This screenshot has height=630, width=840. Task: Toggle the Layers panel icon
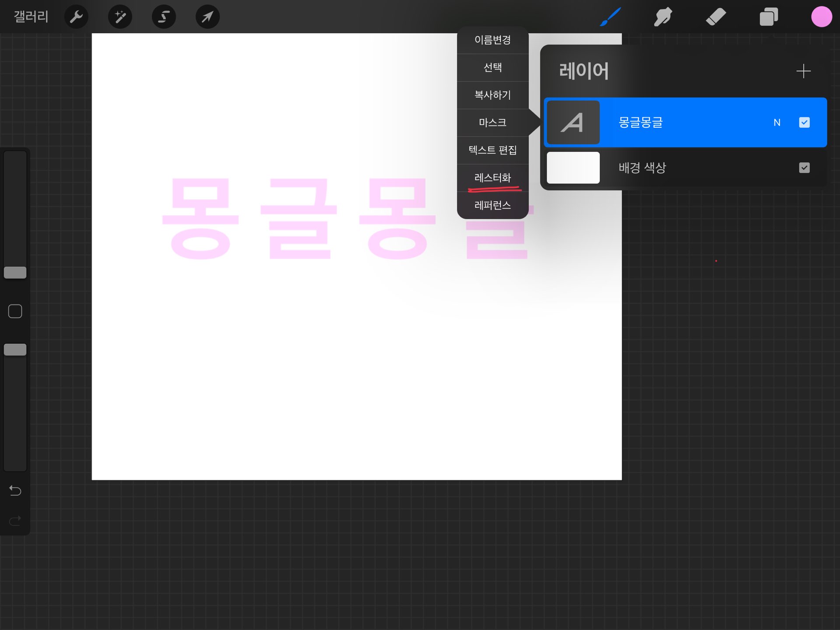pyautogui.click(x=769, y=17)
